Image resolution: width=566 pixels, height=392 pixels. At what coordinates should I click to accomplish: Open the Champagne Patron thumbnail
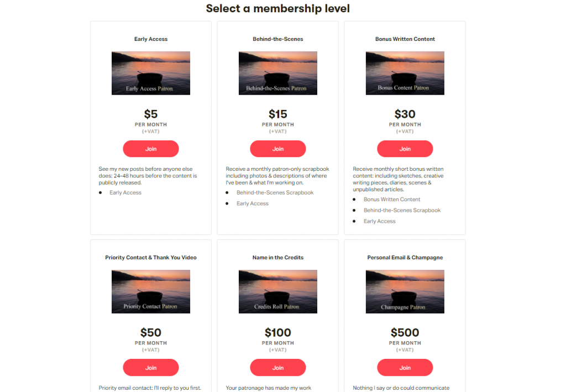pyautogui.click(x=405, y=291)
